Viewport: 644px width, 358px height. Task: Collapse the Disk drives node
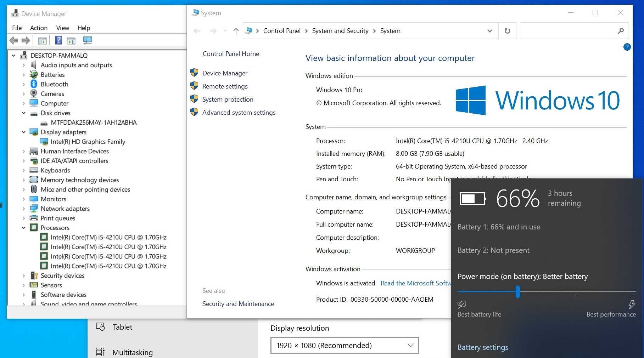tap(24, 113)
